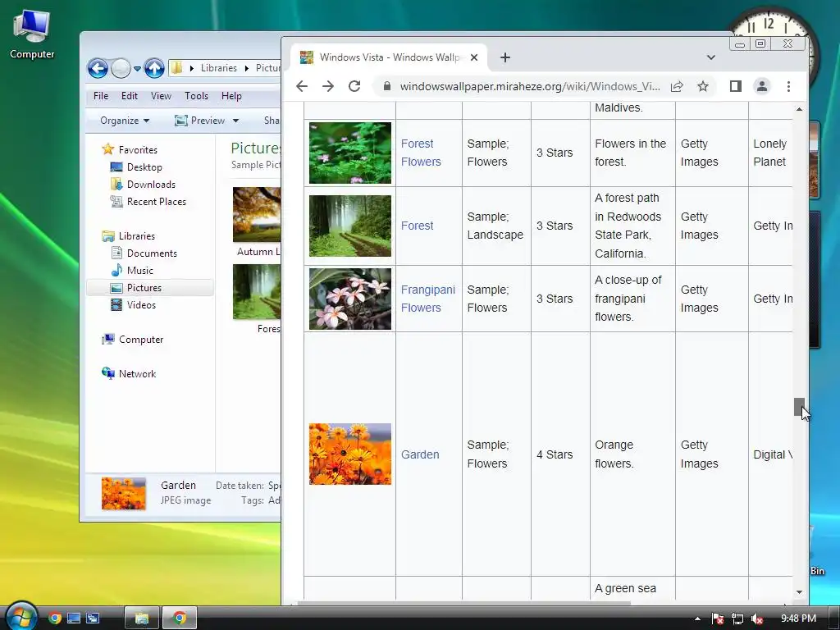
Task: Click Libraries in Explorer breadcrumb
Action: tap(218, 68)
